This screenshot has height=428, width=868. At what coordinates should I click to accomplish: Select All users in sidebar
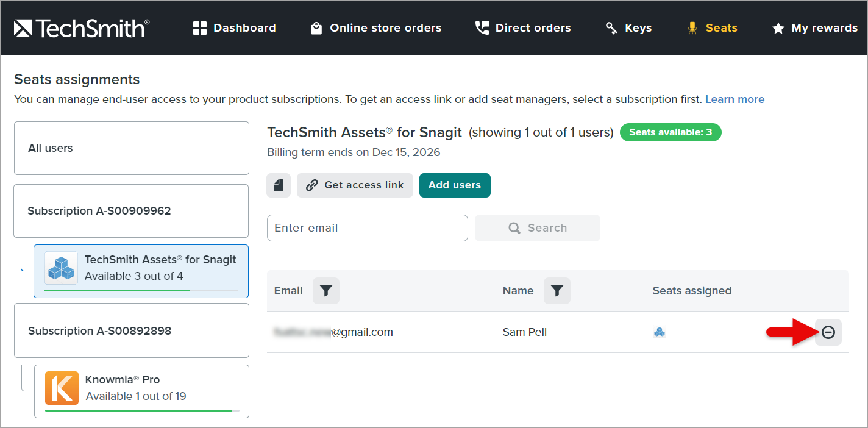[131, 148]
